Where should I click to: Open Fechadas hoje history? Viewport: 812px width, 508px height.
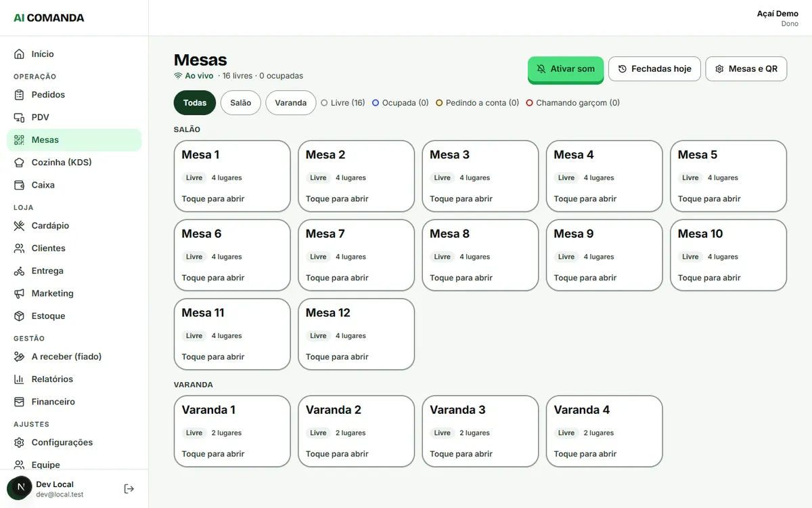click(x=654, y=69)
